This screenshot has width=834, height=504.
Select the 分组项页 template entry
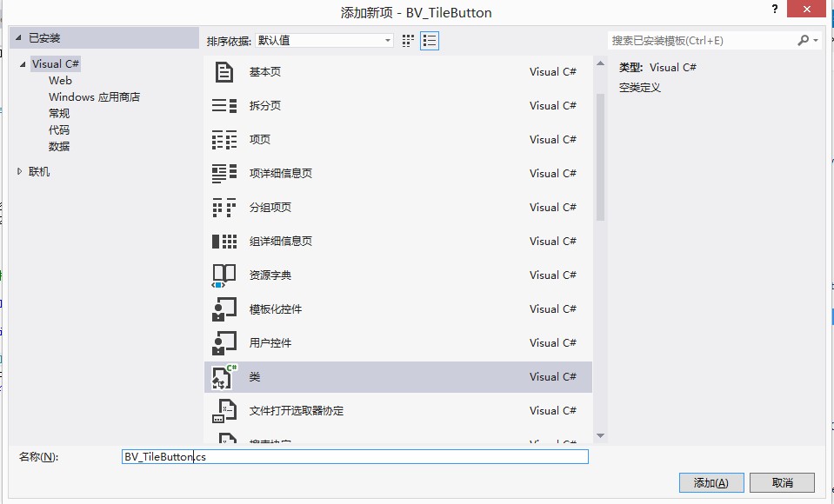pyautogui.click(x=270, y=207)
